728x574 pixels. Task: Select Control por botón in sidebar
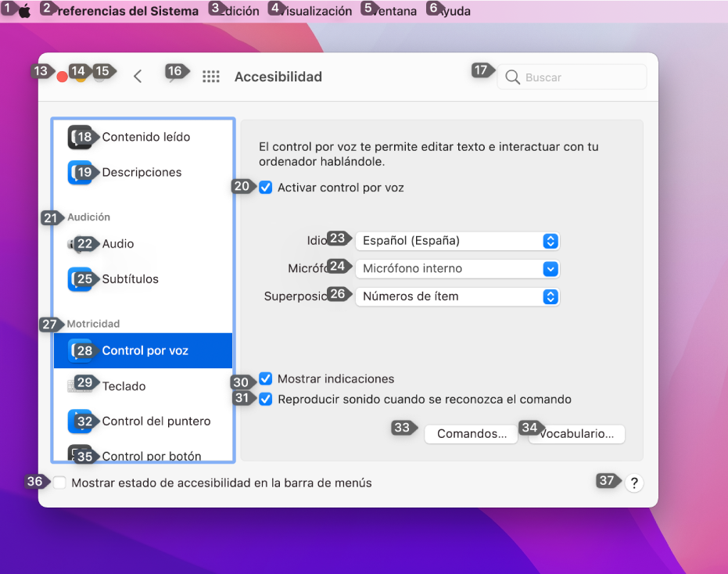click(143, 454)
